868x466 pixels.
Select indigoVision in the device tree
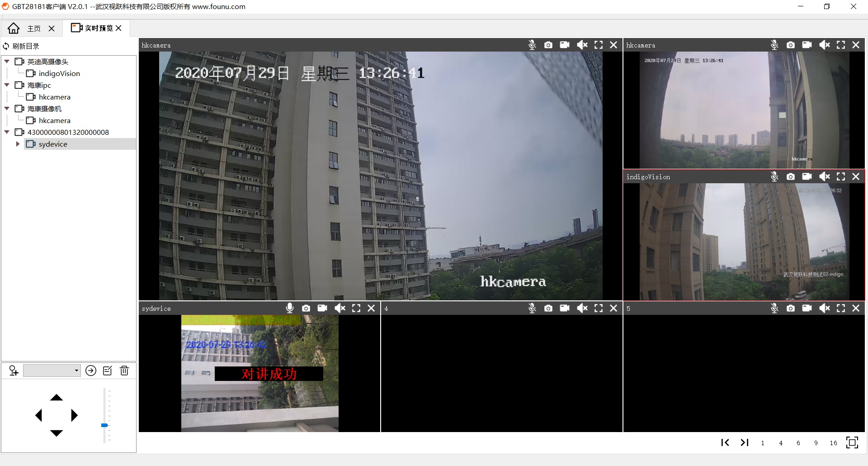[59, 73]
